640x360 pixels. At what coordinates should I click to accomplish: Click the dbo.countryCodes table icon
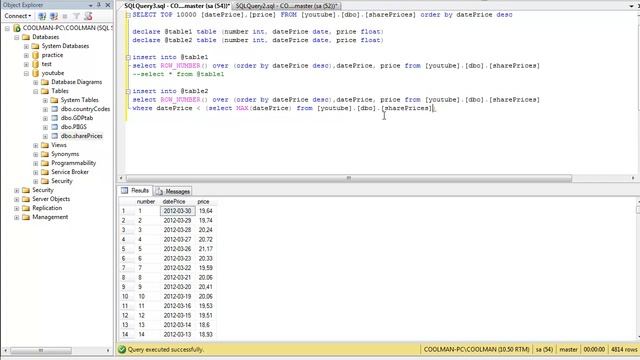54,109
